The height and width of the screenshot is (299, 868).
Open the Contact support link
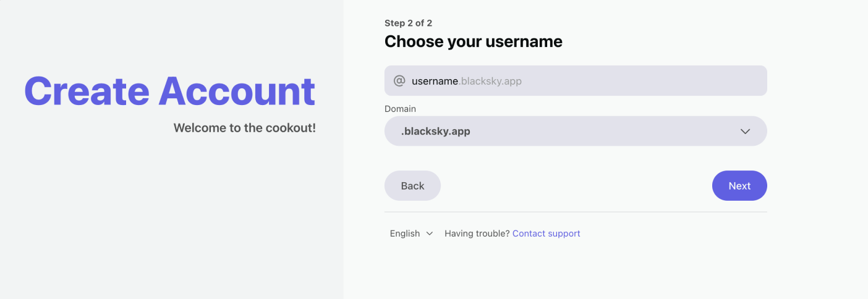point(547,234)
